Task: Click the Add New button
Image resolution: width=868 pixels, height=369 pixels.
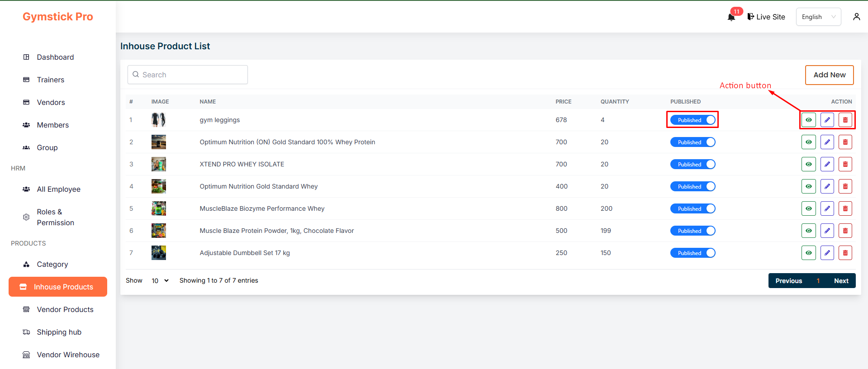Action: [829, 75]
